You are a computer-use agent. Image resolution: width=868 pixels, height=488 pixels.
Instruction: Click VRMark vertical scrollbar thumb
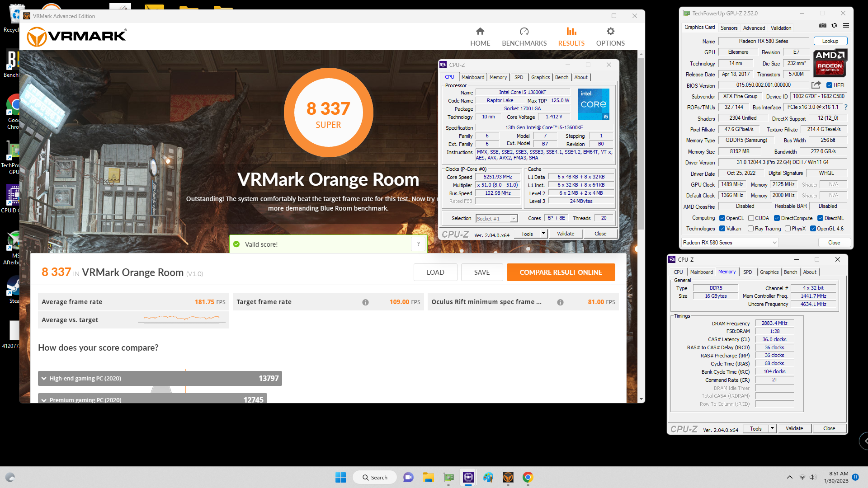point(641,143)
